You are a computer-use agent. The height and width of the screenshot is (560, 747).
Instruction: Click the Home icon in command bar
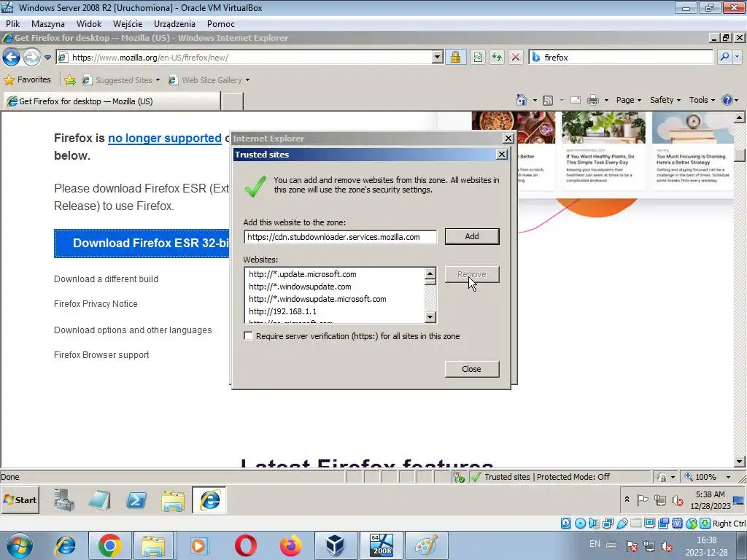point(522,100)
